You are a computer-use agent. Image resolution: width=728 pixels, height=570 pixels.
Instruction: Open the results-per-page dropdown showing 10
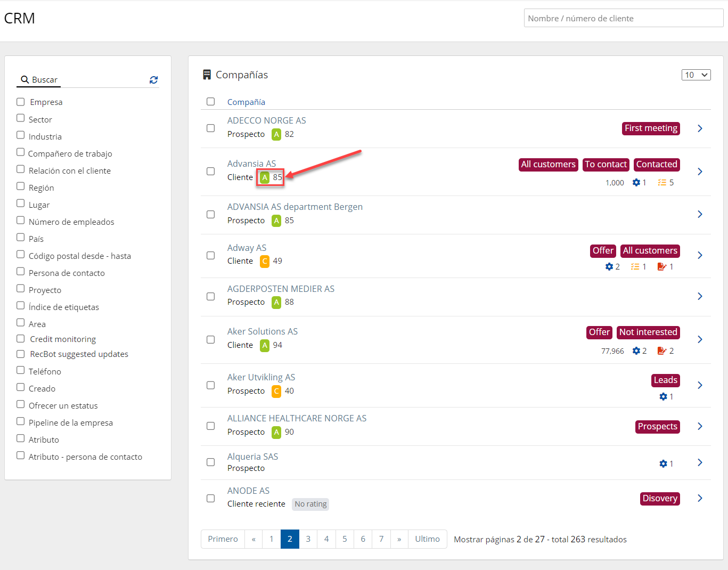(696, 75)
